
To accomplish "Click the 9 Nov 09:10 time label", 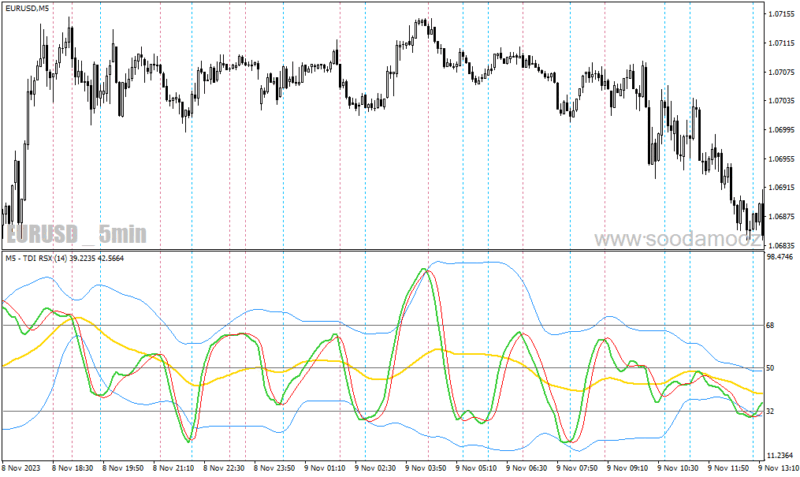I will pos(627,467).
